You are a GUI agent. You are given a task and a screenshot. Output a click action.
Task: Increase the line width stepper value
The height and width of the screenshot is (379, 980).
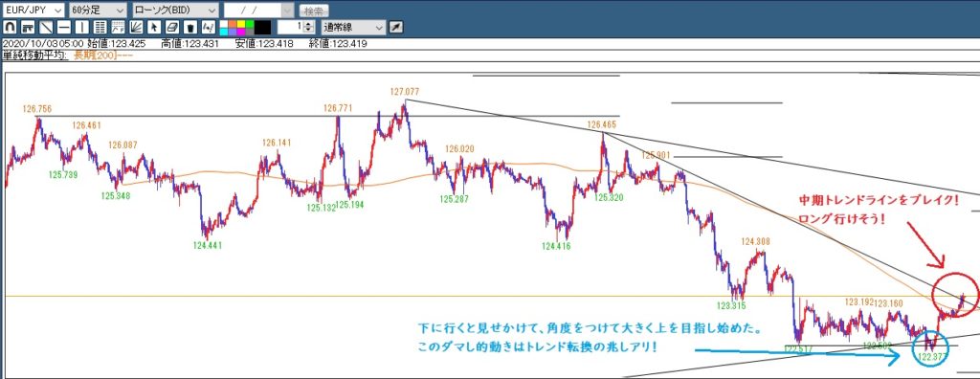(x=307, y=24)
